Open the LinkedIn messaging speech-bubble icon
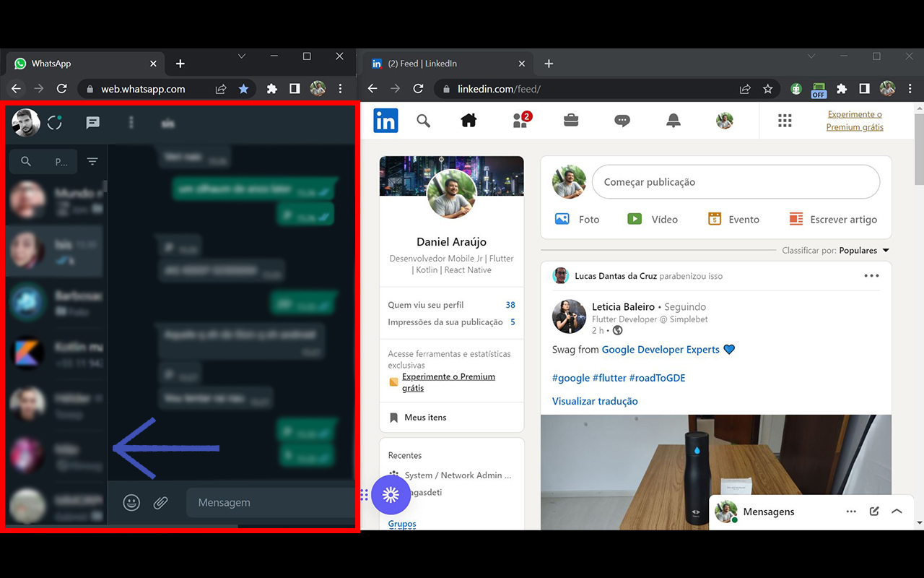924x578 pixels. tap(622, 121)
